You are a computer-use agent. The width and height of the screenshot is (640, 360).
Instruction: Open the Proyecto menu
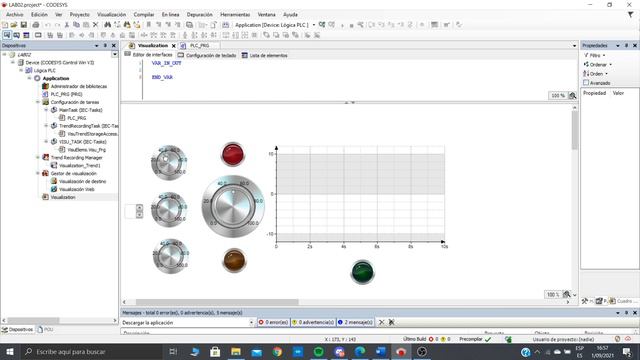click(x=80, y=14)
